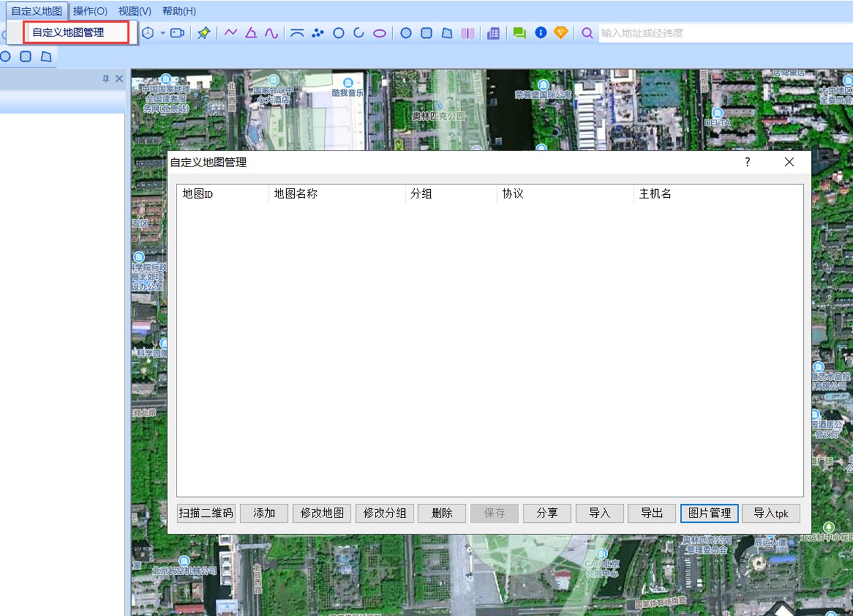Select the polyline drawing tool
853x616 pixels.
pos(230,33)
